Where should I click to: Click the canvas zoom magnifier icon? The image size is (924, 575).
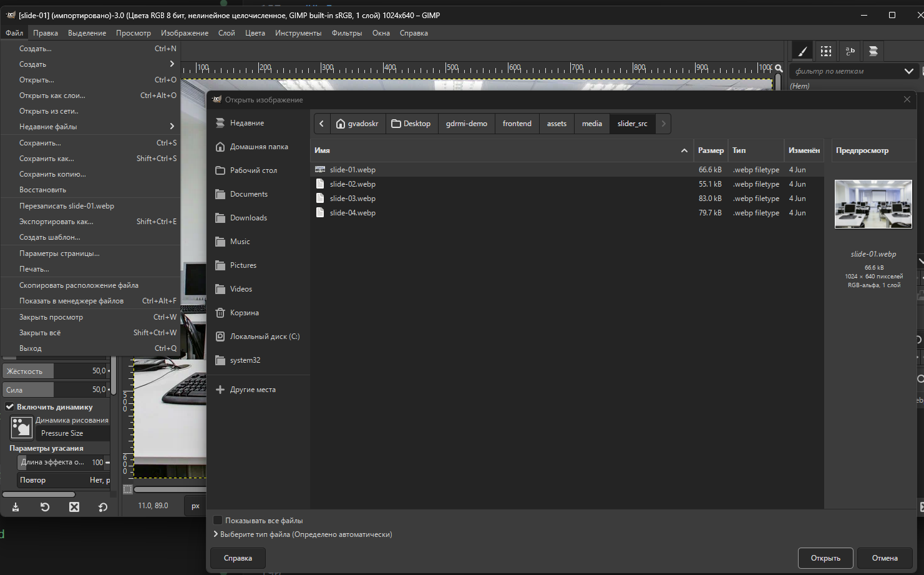coord(779,69)
